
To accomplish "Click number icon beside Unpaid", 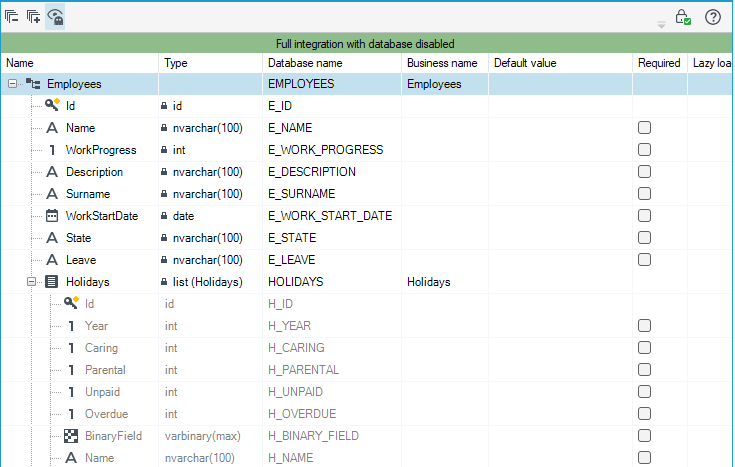I will click(x=71, y=392).
